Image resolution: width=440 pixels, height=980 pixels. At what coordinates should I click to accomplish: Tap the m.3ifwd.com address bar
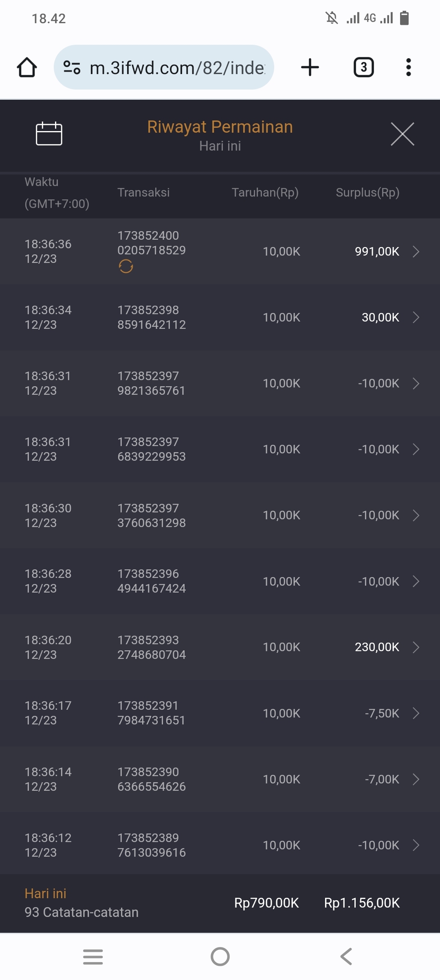coord(177,68)
